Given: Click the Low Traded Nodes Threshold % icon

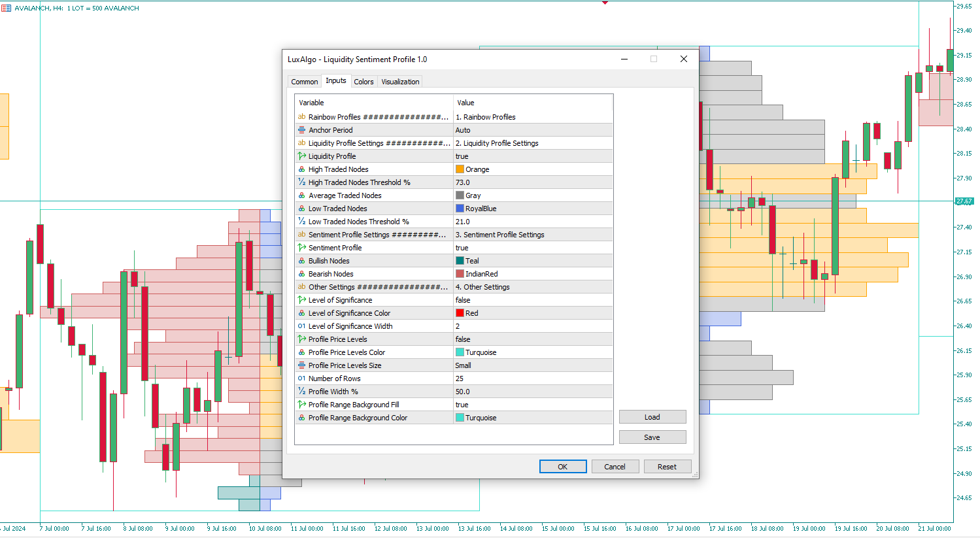Looking at the screenshot, I should (x=301, y=222).
